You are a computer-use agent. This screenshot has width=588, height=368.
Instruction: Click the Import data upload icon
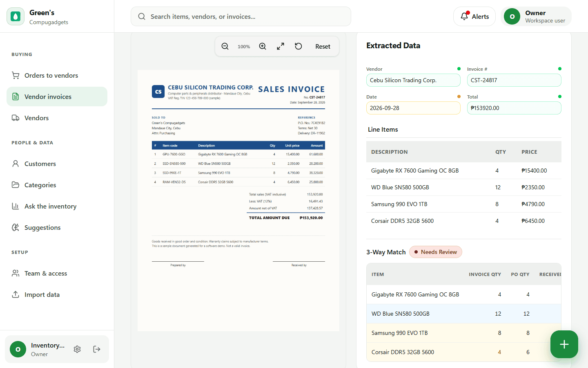point(16,294)
